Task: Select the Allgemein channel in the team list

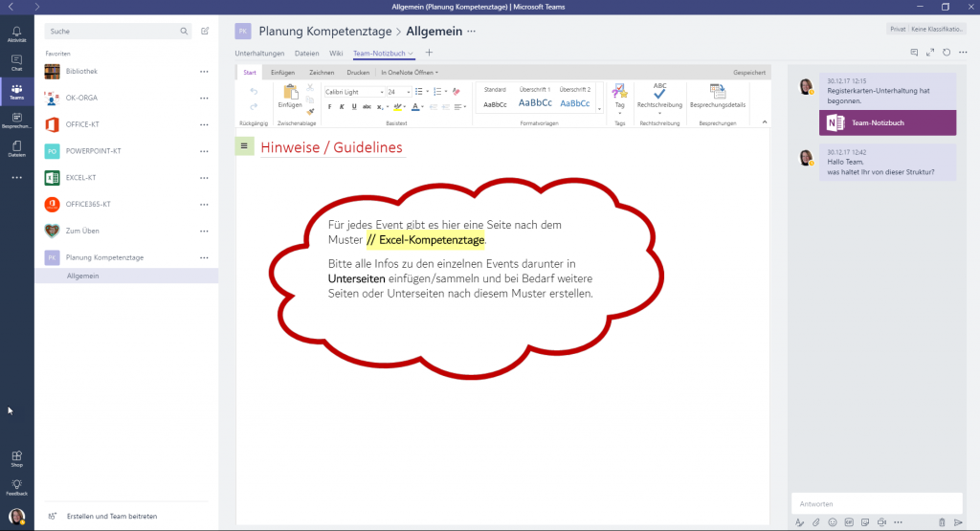Action: (127, 276)
